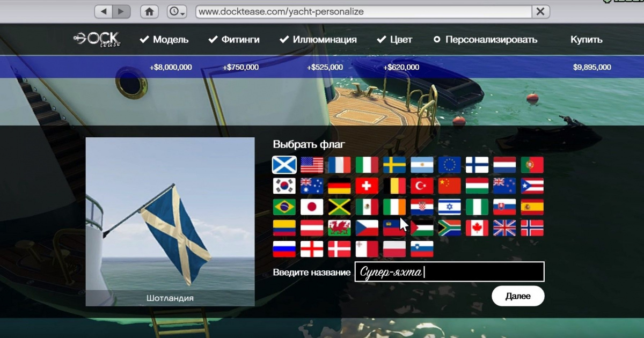
Task: Choose the Finland flag
Action: [477, 165]
